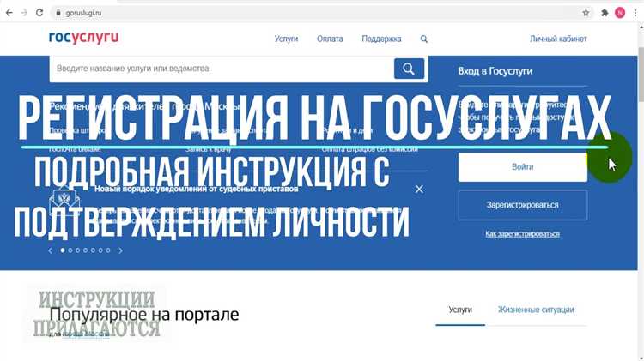Select the fourth carousel dot

point(85,250)
